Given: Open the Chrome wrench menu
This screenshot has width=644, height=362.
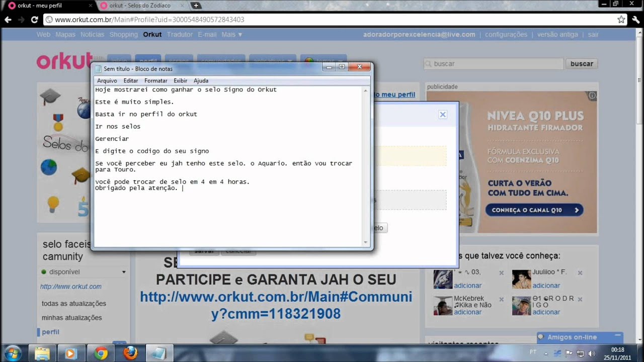Looking at the screenshot, I should point(636,20).
